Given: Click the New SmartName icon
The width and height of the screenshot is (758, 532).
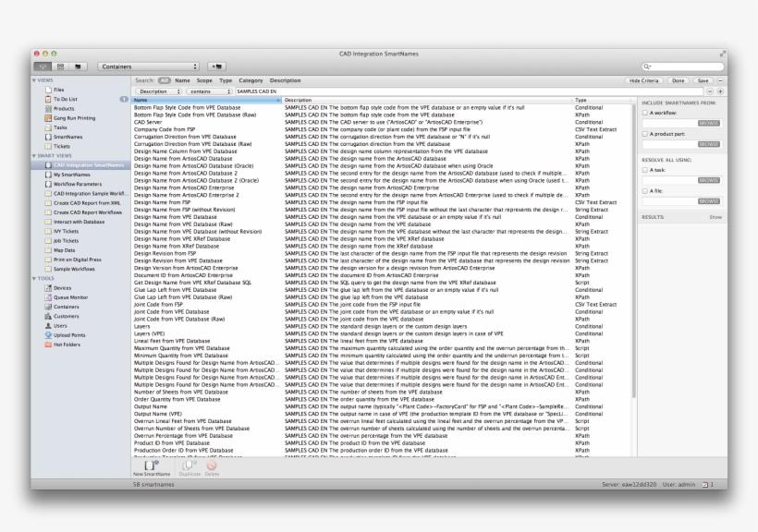Looking at the screenshot, I should (151, 466).
